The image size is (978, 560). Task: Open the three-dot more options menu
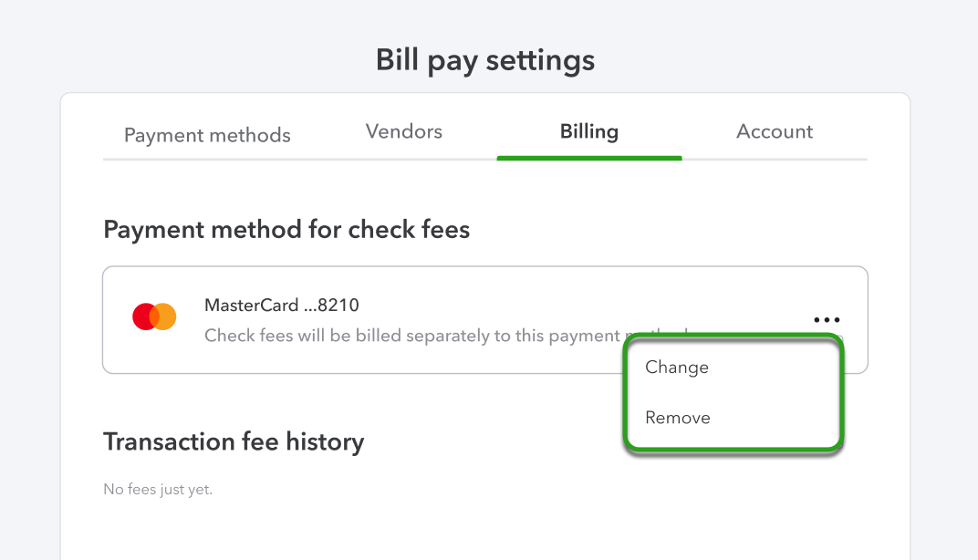[826, 320]
